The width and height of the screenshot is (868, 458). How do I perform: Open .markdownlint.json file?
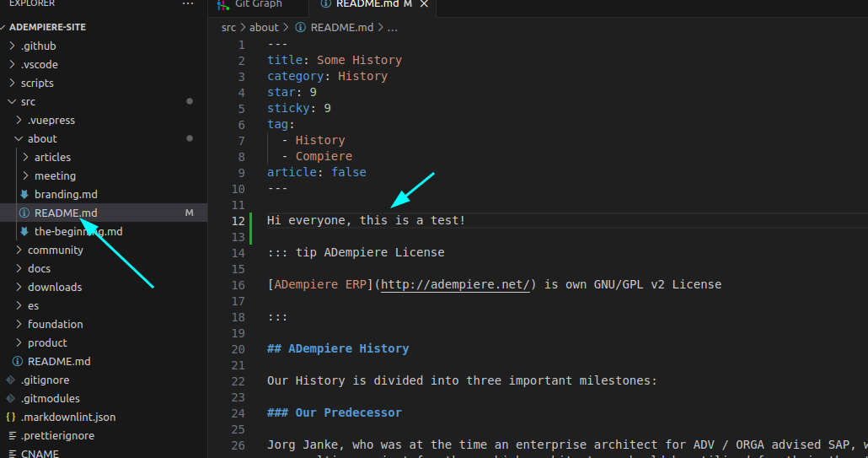[68, 417]
